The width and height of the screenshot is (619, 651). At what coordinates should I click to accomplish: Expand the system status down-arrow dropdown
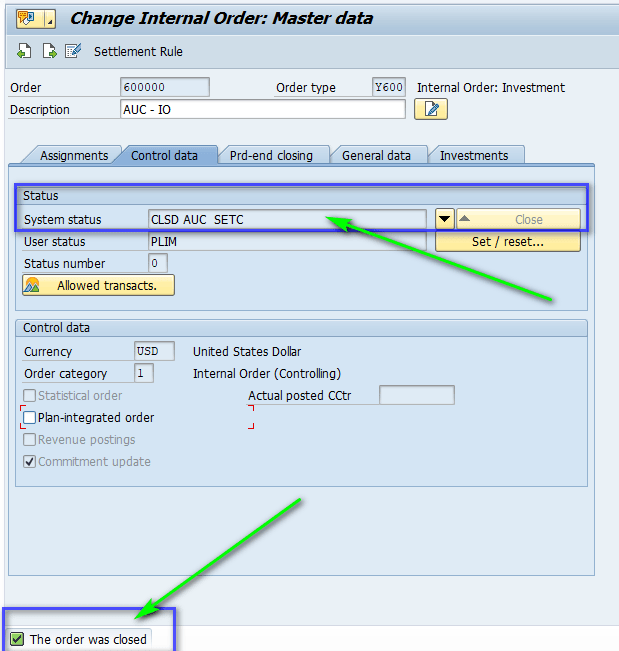[444, 219]
